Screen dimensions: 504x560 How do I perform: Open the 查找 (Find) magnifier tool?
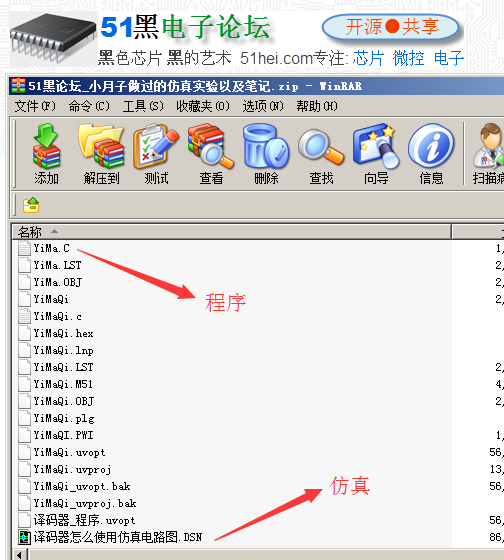click(321, 154)
